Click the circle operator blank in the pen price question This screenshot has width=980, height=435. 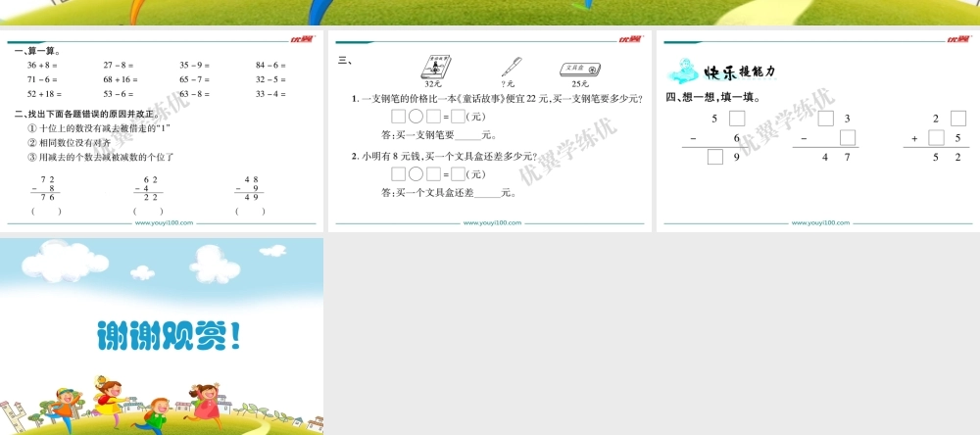tap(416, 117)
